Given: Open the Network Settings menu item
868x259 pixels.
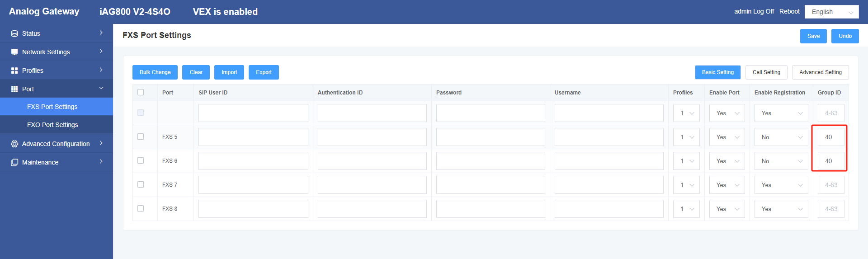Looking at the screenshot, I should tap(57, 52).
